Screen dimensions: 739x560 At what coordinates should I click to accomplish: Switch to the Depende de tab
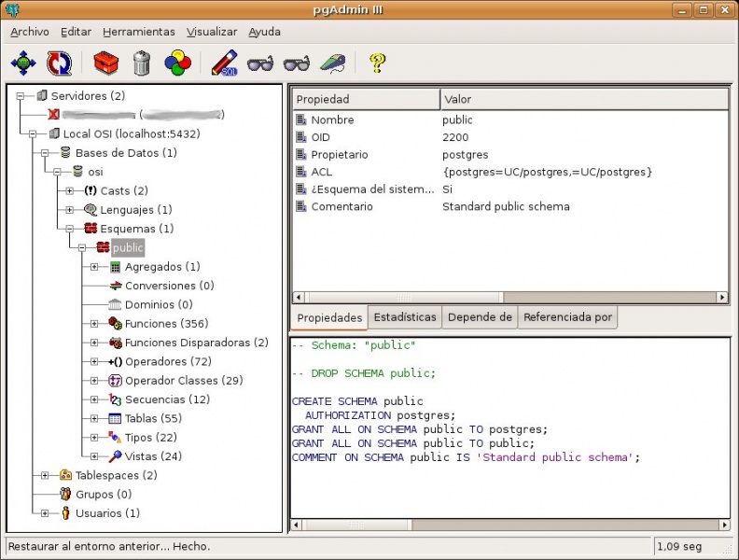(480, 317)
